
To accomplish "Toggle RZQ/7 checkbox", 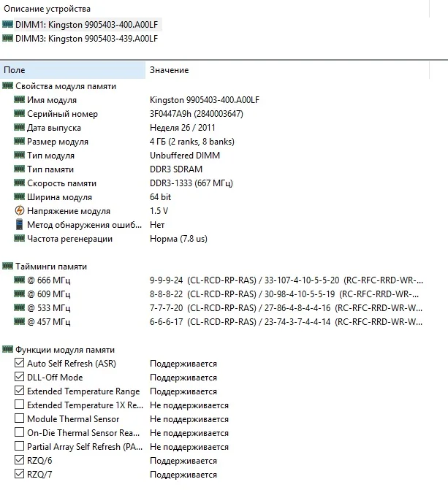I will [x=20, y=474].
